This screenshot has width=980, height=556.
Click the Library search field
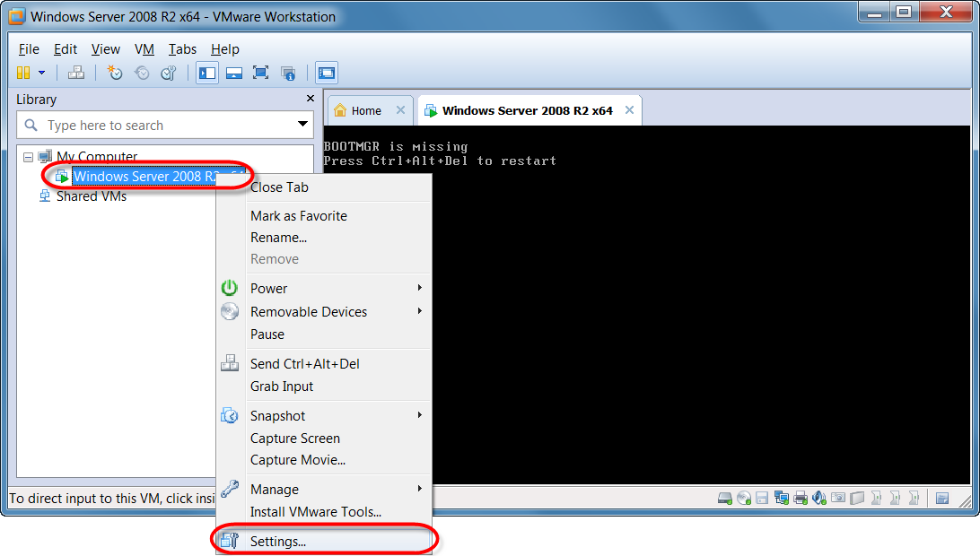pos(165,125)
